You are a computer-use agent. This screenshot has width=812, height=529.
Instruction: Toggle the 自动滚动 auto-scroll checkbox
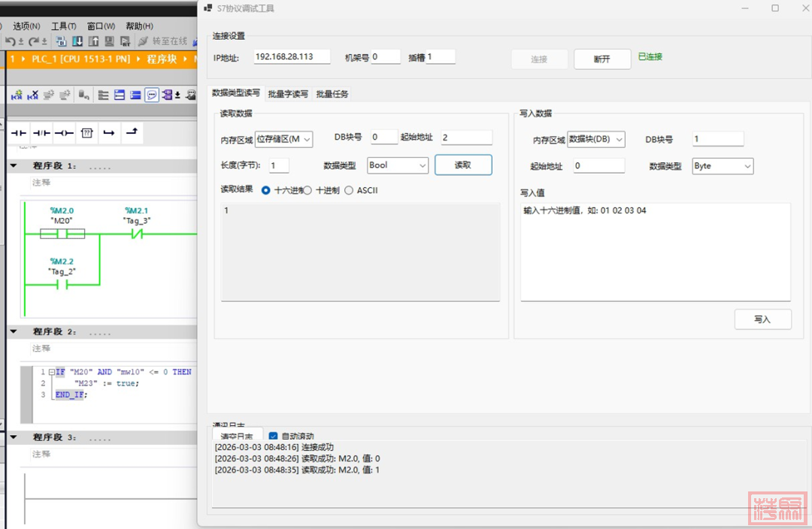[273, 436]
